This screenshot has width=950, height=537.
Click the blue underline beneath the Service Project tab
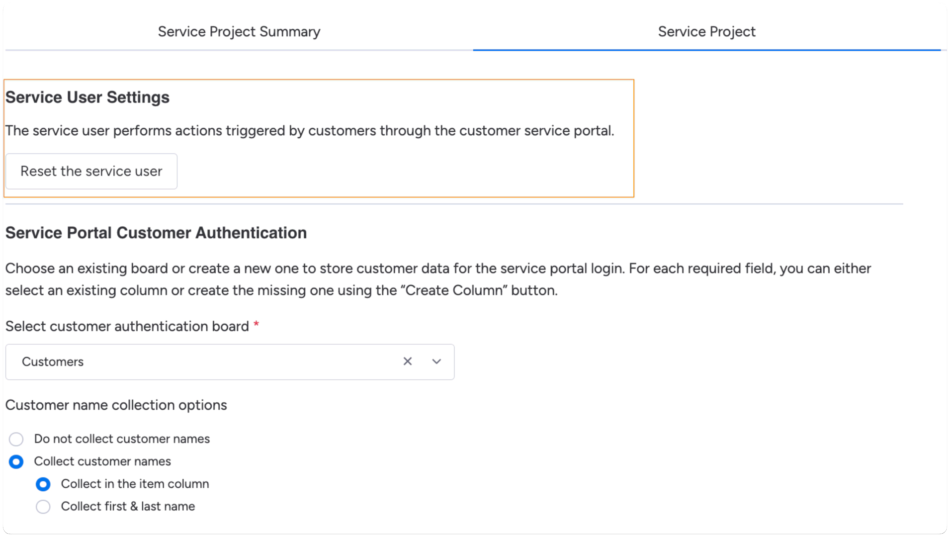tap(706, 49)
